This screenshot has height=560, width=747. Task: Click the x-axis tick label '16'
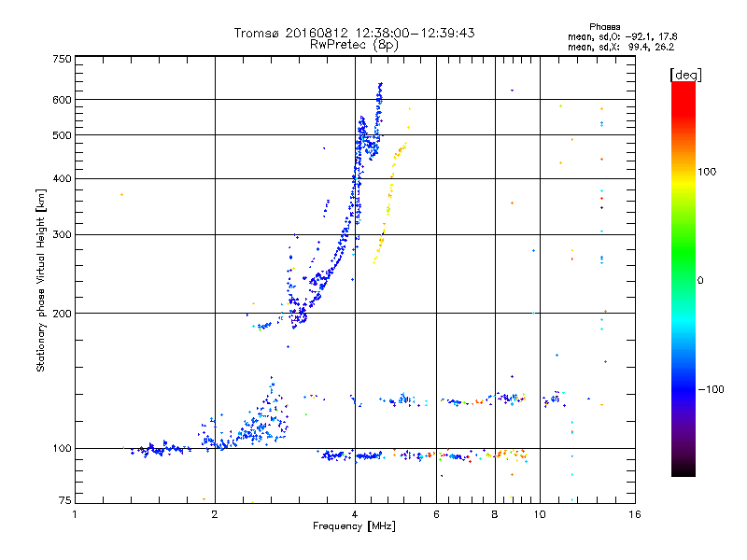[x=635, y=514]
